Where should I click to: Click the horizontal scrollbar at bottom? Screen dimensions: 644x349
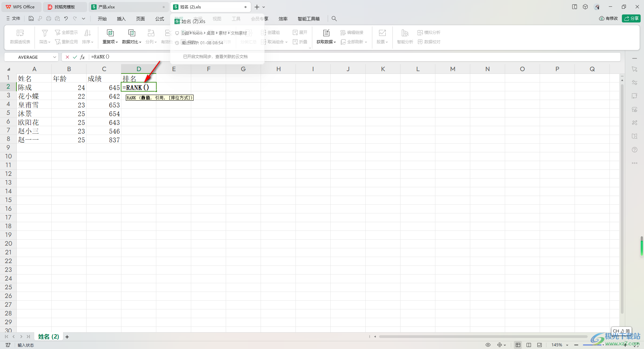[x=483, y=337]
